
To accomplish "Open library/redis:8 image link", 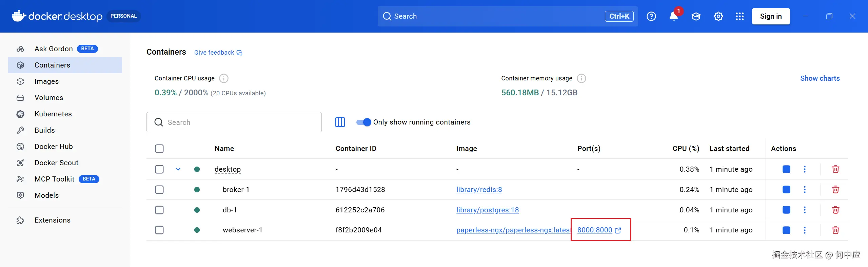I will click(x=479, y=190).
